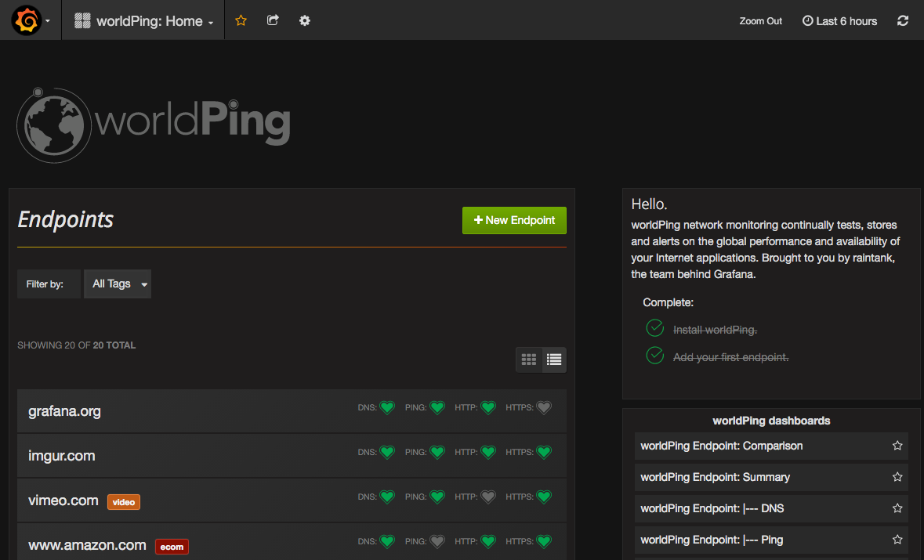Open the share dashboard icon
Screen dimensions: 924x560
272,20
